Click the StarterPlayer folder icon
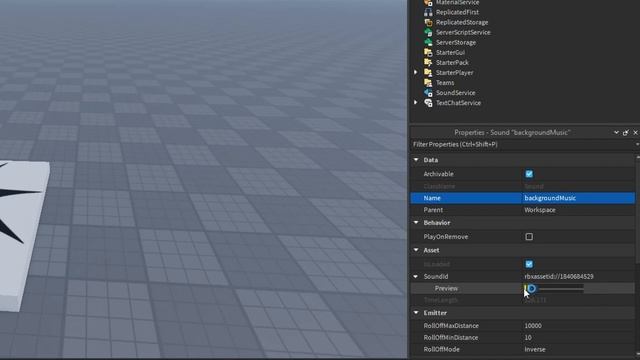 coord(428,73)
